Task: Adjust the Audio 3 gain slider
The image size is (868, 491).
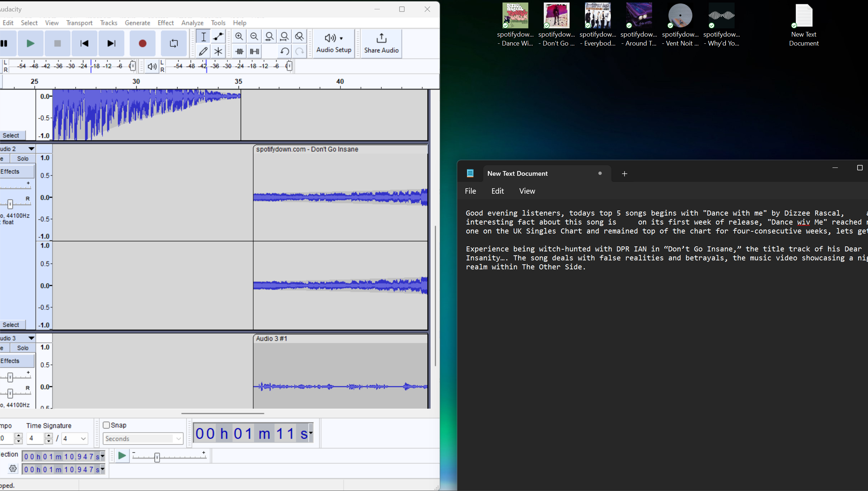Action: pyautogui.click(x=10, y=377)
